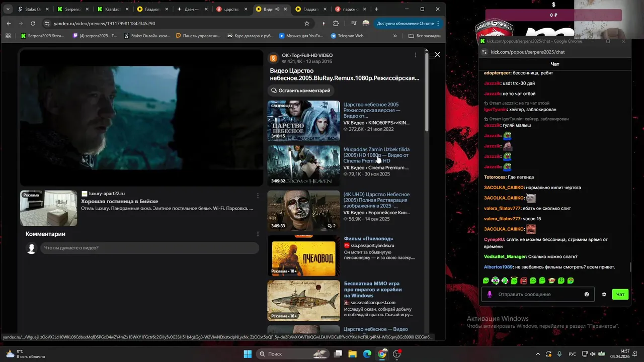
Task: Open Kingdom of Heaven thumbnail with duration 3:09:32
Action: [303, 166]
